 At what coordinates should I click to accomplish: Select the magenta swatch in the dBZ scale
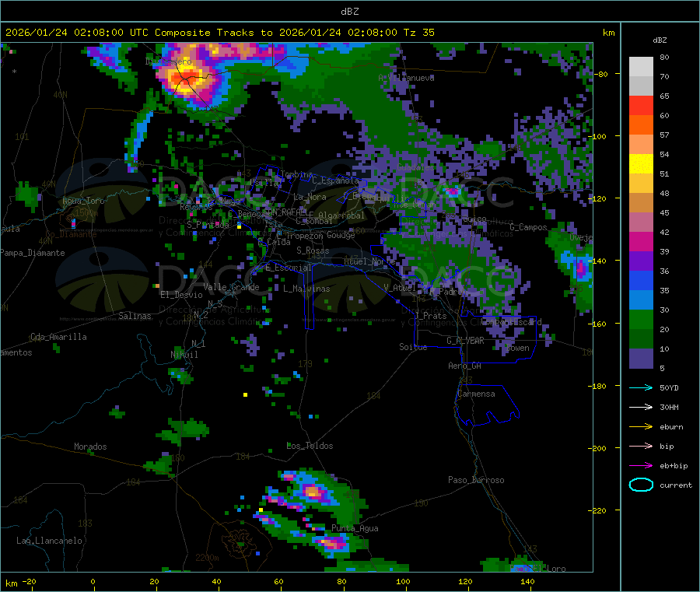[x=641, y=241]
